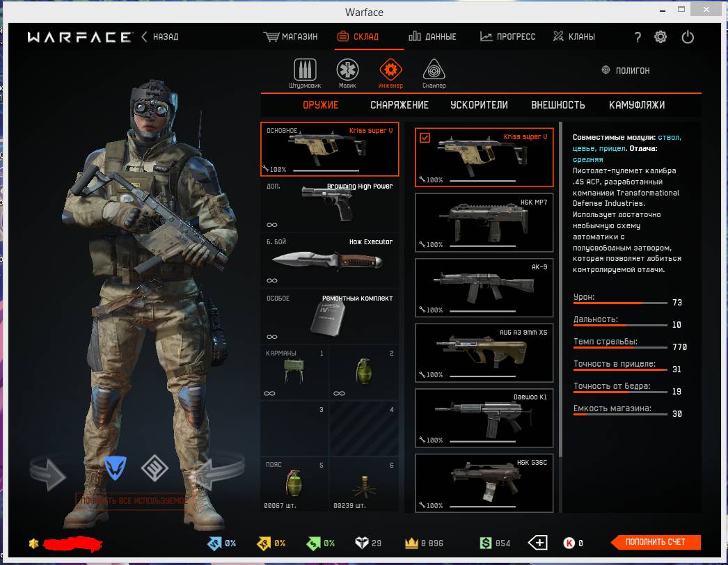Click the Пополнить счет button
Image resolution: width=728 pixels, height=565 pixels.
coord(655,542)
